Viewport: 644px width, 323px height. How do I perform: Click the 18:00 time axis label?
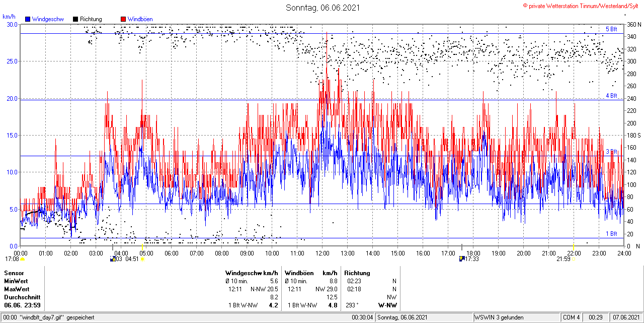click(473, 253)
